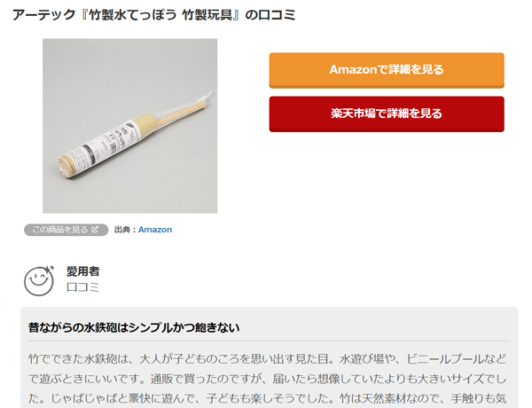Click the 楽天市場で詳細を見る red button
The image size is (532, 408).
387,114
